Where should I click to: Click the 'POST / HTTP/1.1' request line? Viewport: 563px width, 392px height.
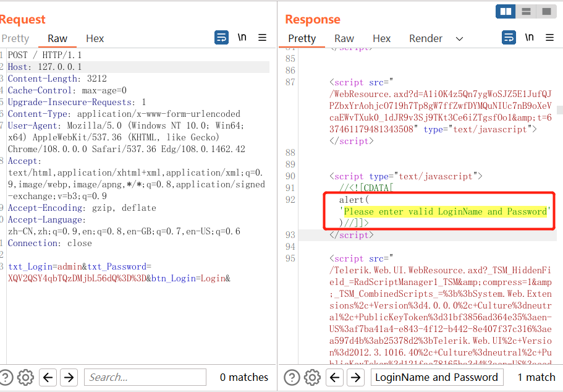45,55
